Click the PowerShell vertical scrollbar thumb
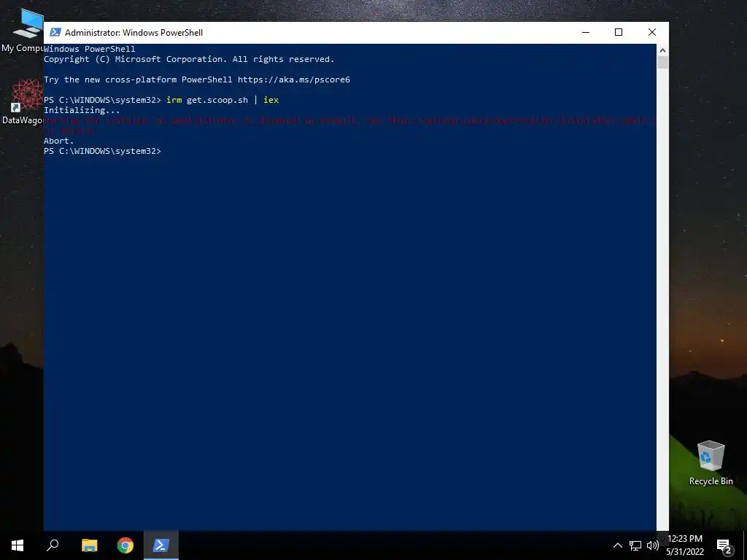 pyautogui.click(x=662, y=63)
